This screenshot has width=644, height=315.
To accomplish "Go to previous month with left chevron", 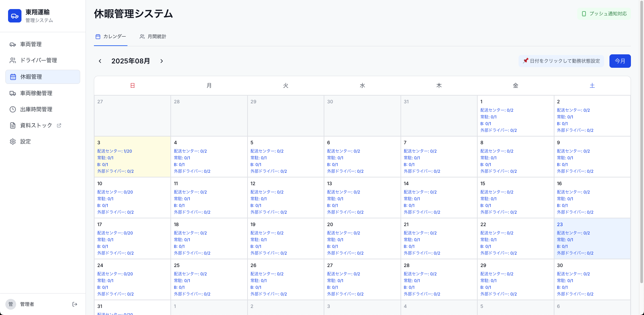I will click(100, 61).
